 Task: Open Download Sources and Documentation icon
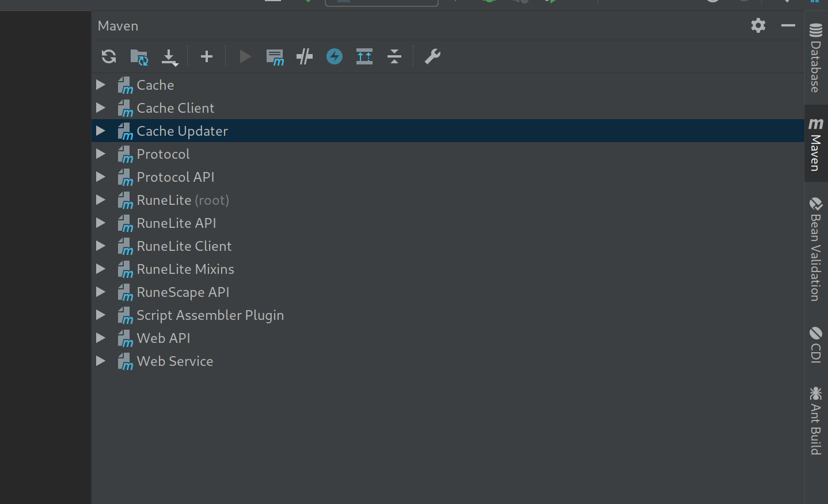[169, 56]
